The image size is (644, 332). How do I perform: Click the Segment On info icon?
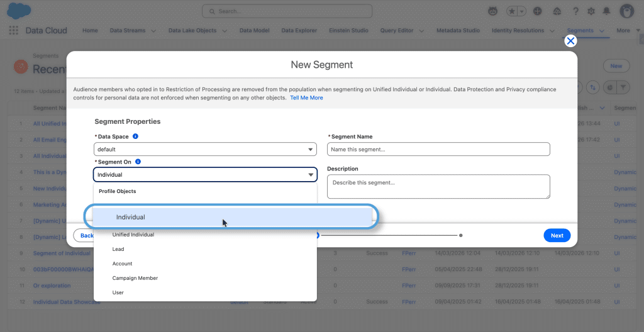[x=138, y=162]
